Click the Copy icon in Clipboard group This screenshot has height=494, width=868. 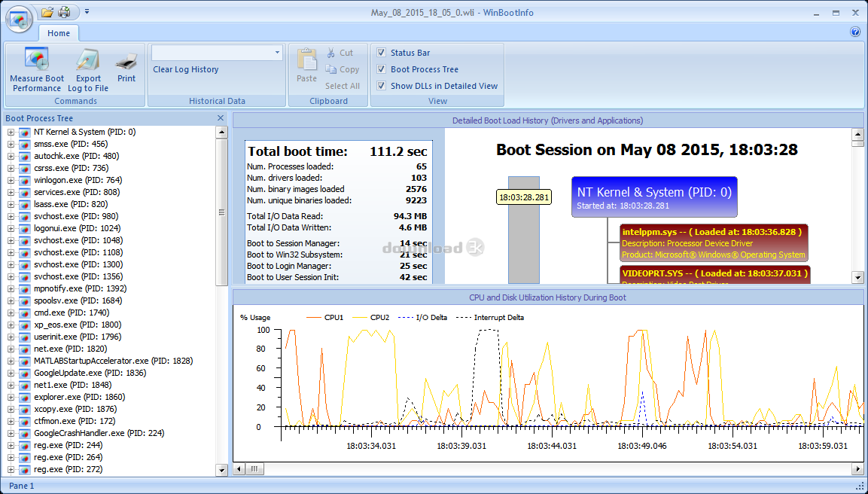click(331, 69)
